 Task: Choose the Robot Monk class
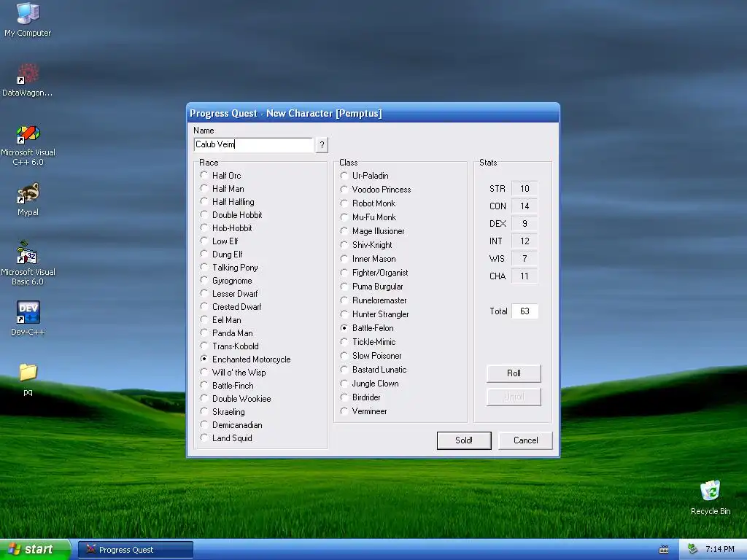coord(368,203)
